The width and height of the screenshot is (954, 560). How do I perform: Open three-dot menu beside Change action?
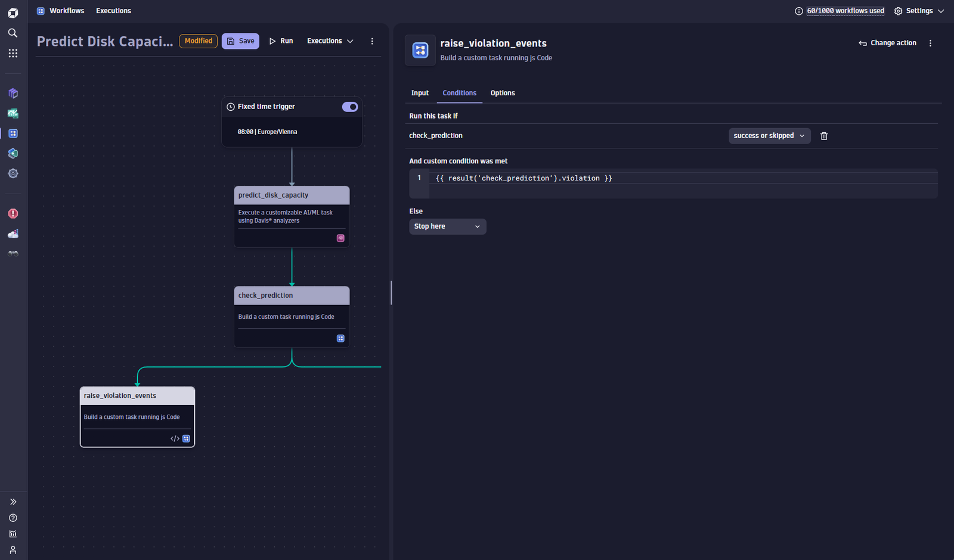pos(930,43)
